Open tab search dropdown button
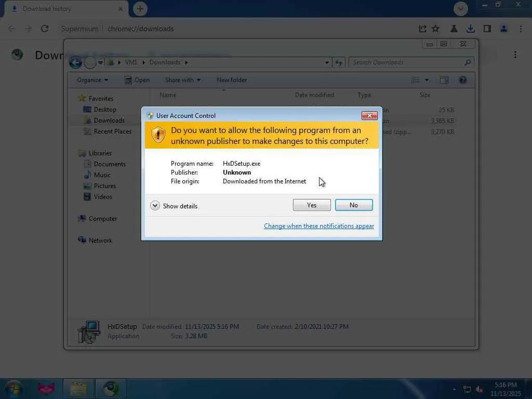 tap(460, 9)
